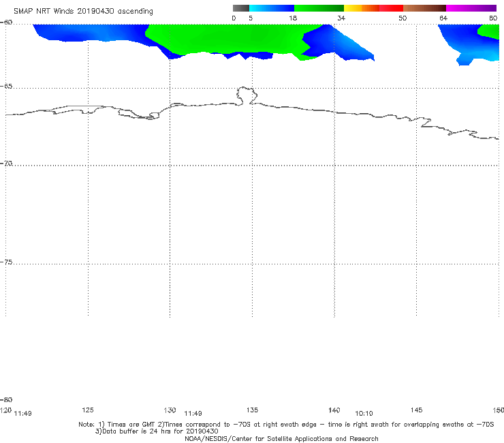This screenshot has width=504, height=443.
Task: Pick the gray segment of the color bar
Action: [x=241, y=8]
